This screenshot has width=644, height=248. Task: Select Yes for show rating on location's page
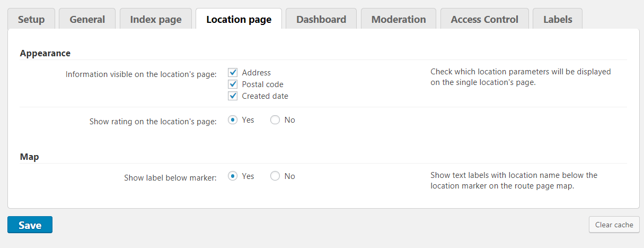point(233,120)
